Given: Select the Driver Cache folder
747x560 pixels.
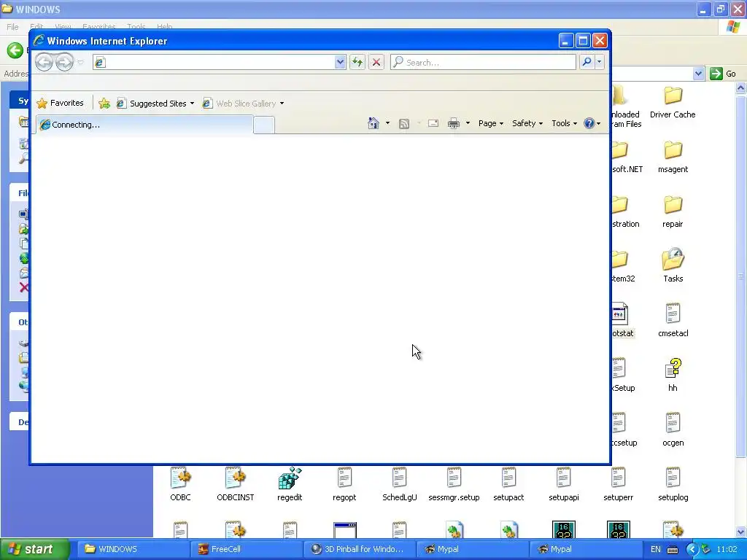Looking at the screenshot, I should [x=673, y=103].
